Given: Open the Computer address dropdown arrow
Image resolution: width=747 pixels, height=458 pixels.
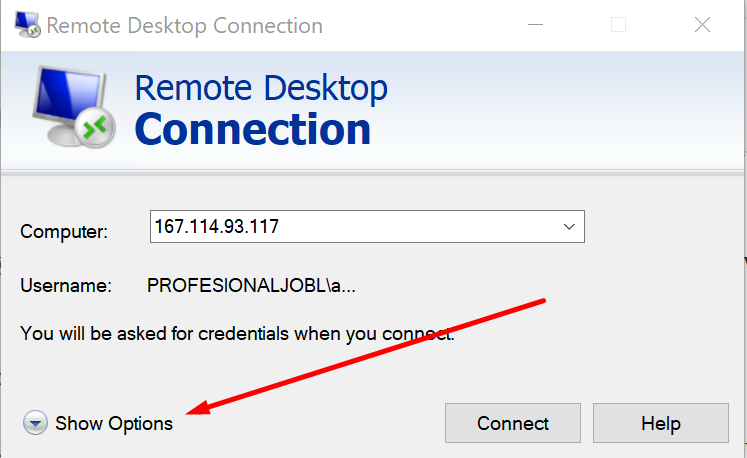Looking at the screenshot, I should pos(569,227).
